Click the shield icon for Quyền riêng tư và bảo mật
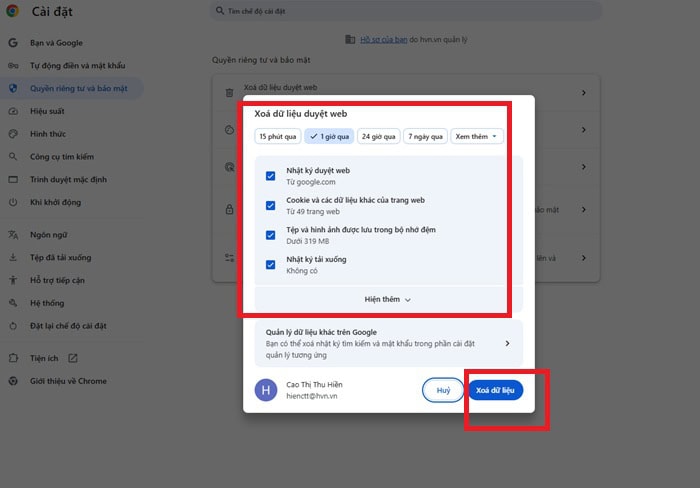This screenshot has width=700, height=488. (12, 88)
